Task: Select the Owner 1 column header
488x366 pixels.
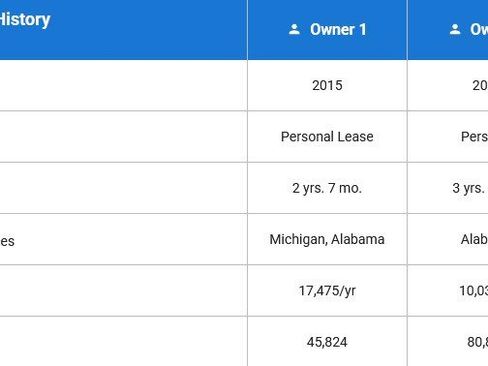Action: (x=327, y=30)
